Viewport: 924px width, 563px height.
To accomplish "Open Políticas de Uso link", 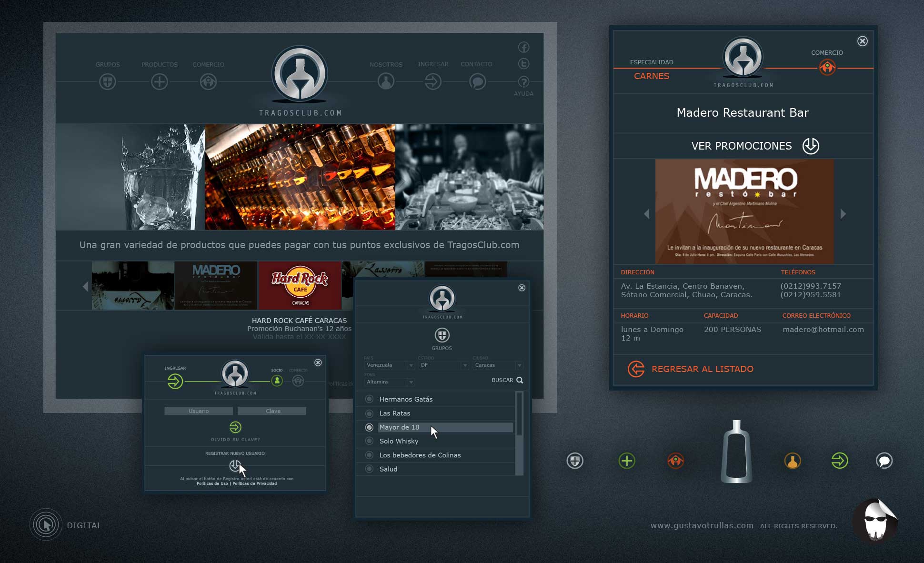I will (212, 483).
